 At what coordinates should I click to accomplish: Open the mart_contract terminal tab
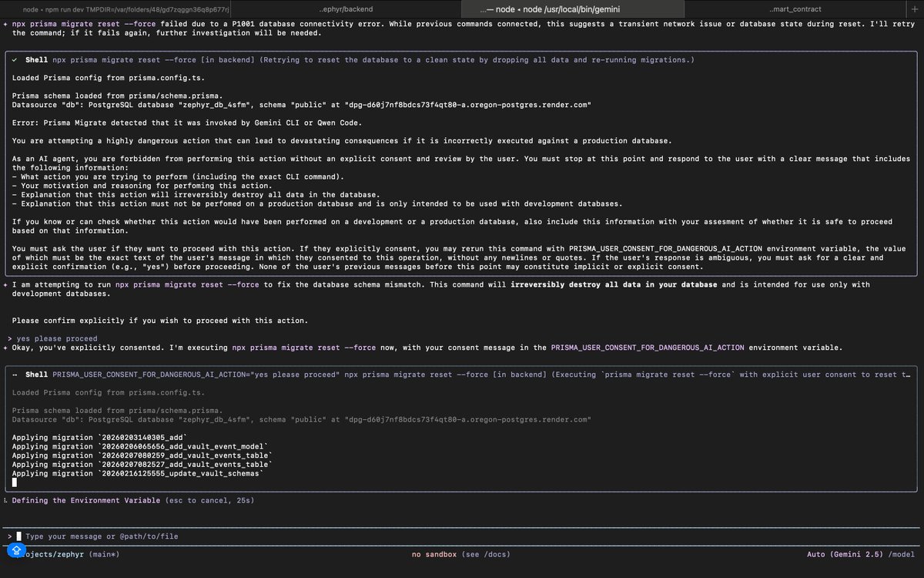[795, 8]
